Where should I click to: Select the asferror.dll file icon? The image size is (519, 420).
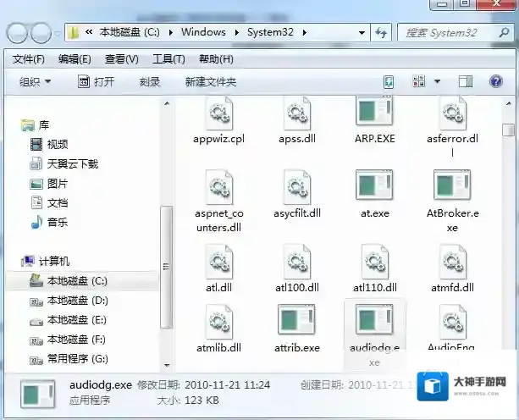[452, 113]
